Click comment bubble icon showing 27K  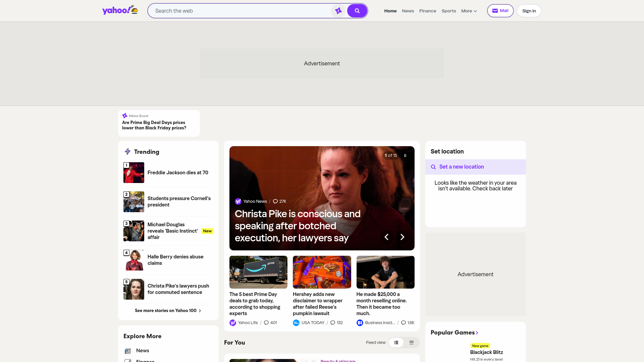pyautogui.click(x=275, y=201)
